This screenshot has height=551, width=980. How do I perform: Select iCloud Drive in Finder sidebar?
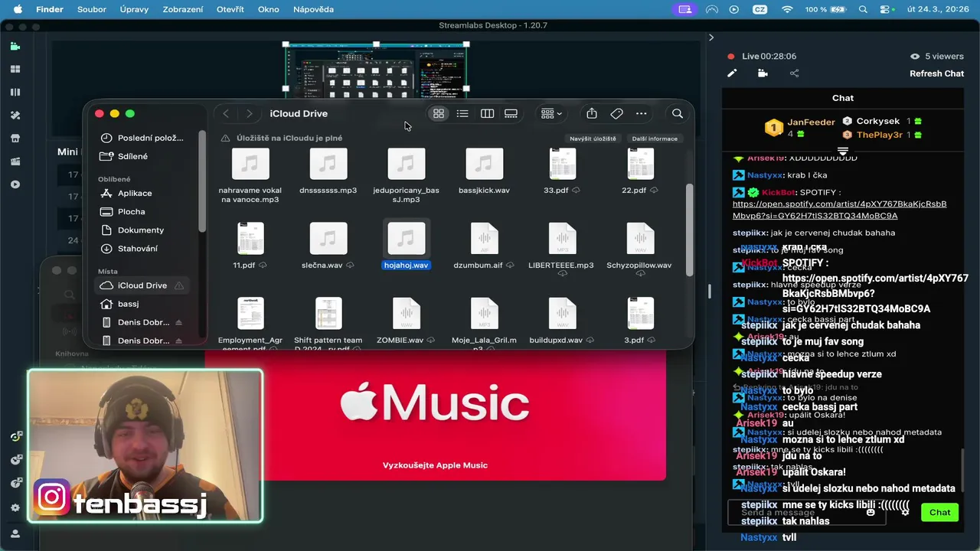pos(142,285)
